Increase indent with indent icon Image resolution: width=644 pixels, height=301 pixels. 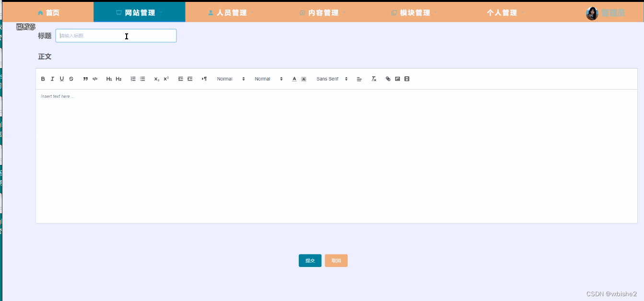point(190,79)
